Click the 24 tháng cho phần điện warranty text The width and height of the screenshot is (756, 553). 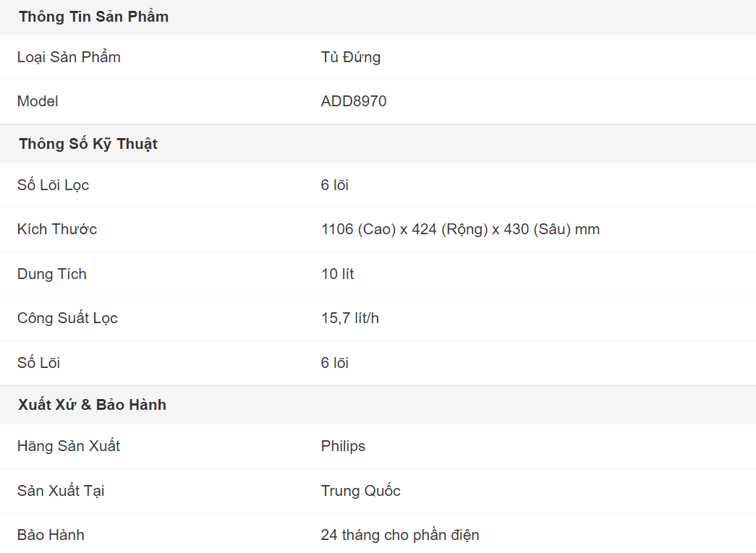coord(400,535)
